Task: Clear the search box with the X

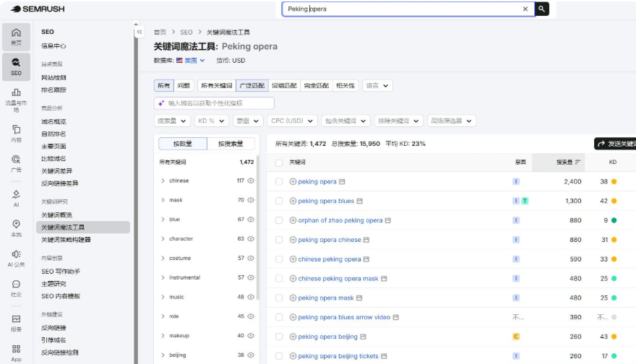Action: click(525, 9)
